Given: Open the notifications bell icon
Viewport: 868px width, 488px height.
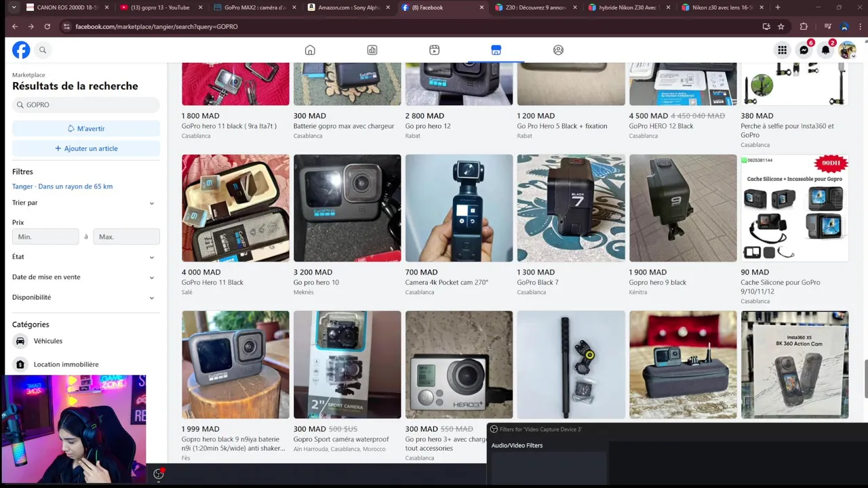Looking at the screenshot, I should pyautogui.click(x=825, y=50).
